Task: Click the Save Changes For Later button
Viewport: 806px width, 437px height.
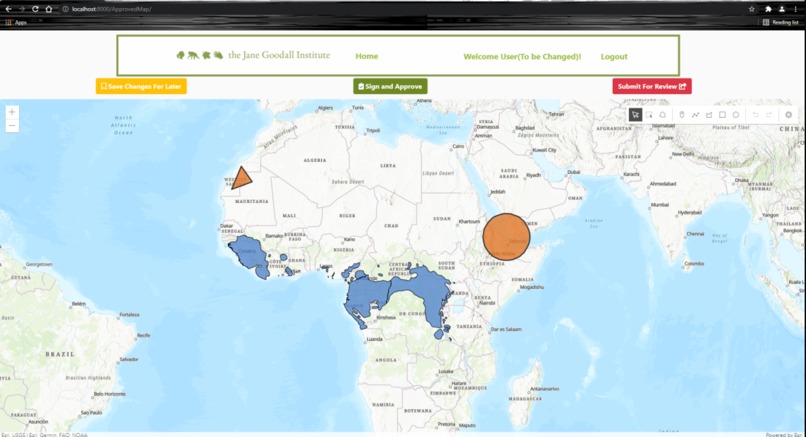Action: (141, 86)
